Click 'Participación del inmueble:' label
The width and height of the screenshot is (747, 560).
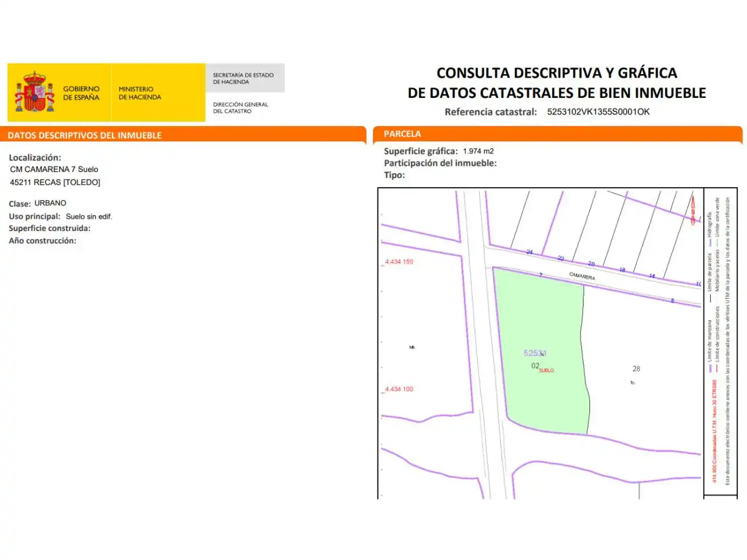pyautogui.click(x=440, y=163)
